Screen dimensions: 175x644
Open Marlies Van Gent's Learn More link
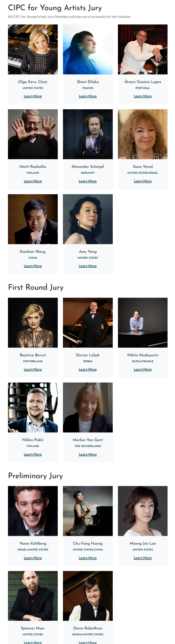(x=88, y=455)
